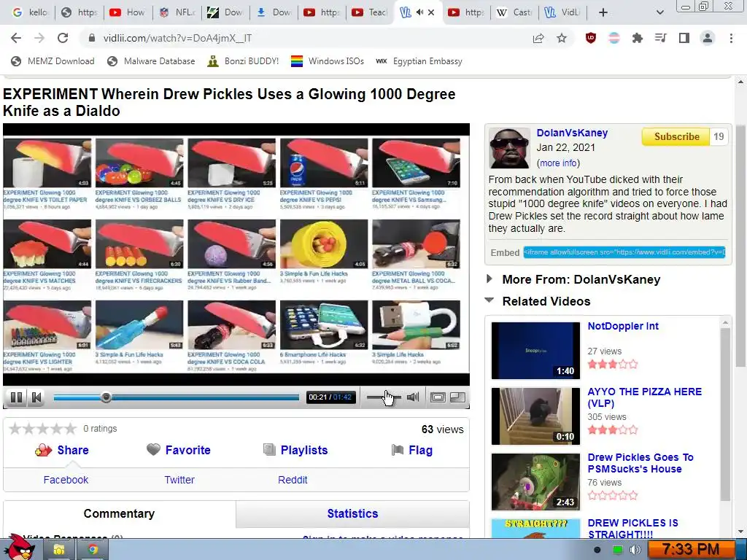This screenshot has height=560, width=747.
Task: Open File Explorer from taskbar
Action: click(x=58, y=550)
